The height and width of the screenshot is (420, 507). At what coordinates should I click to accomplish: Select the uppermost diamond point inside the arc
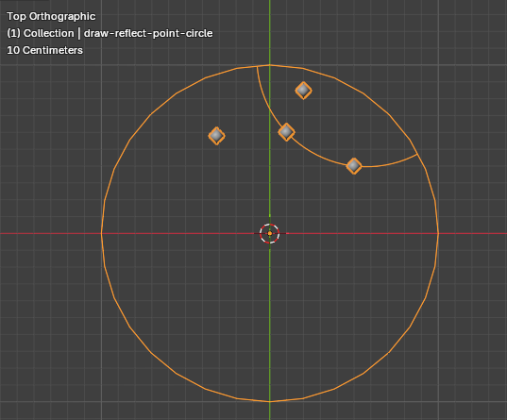coord(303,91)
